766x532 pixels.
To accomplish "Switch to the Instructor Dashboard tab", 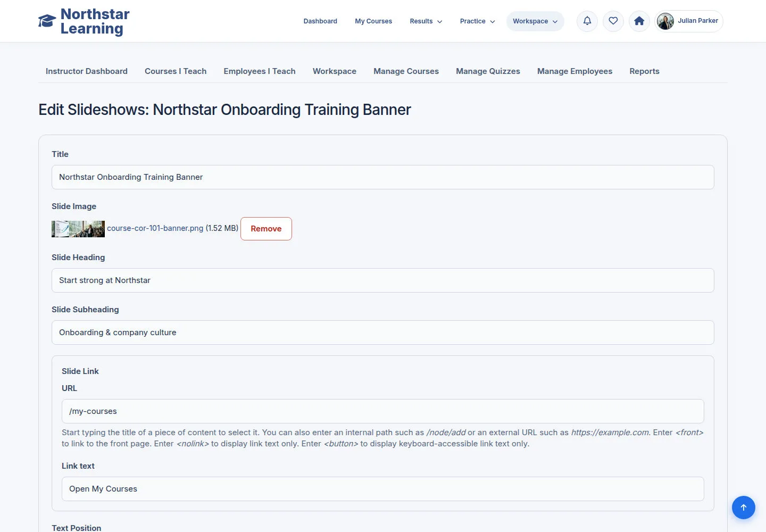I will click(x=87, y=71).
